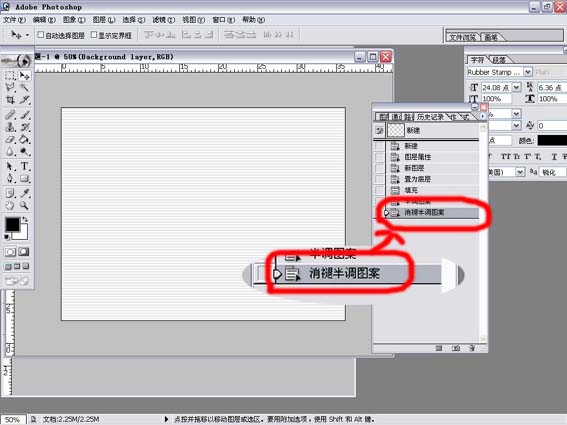The image size is (567, 425).
Task: Open the Rubber Stamp font dropdown
Action: click(x=528, y=72)
